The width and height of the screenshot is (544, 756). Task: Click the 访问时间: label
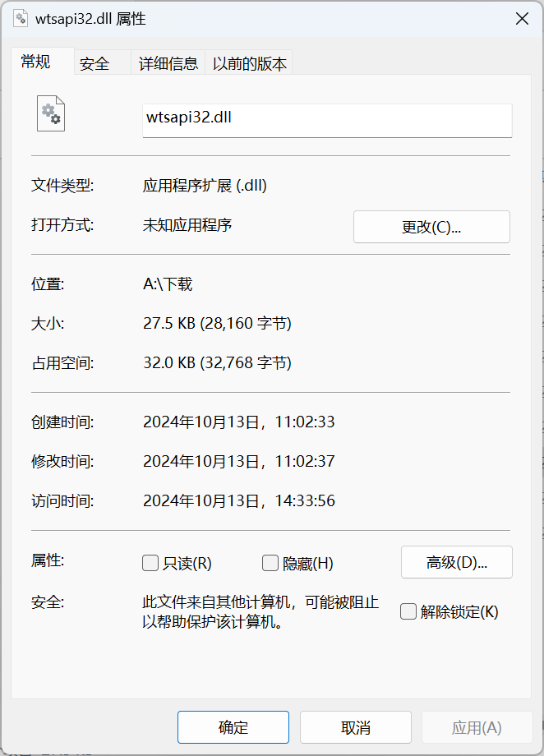pyautogui.click(x=62, y=501)
